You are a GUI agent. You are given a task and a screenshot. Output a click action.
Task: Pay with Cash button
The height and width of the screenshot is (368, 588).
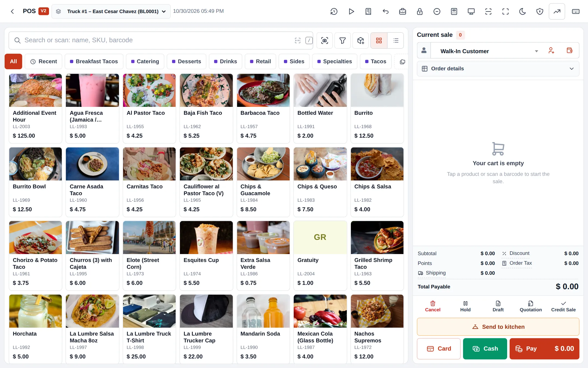pyautogui.click(x=485, y=349)
